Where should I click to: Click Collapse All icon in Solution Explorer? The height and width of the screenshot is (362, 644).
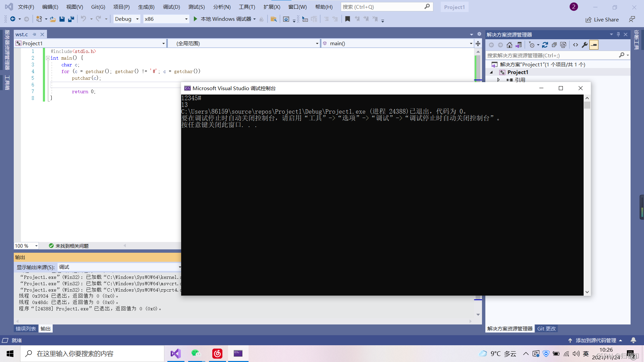point(554,45)
